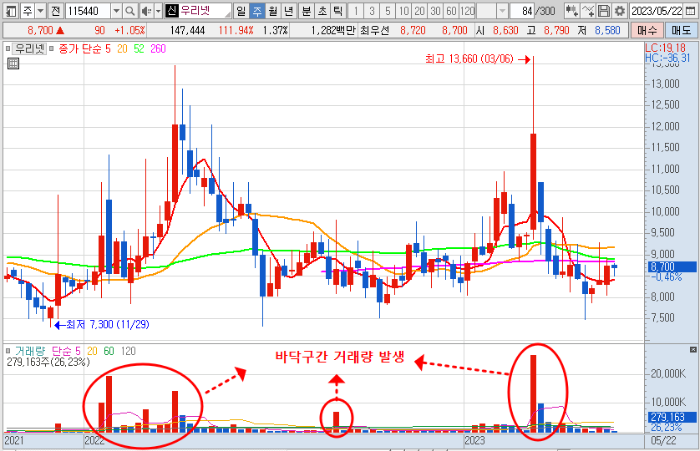This screenshot has height=451, width=700.
Task: Select the 60 interval button
Action: click(x=451, y=10)
